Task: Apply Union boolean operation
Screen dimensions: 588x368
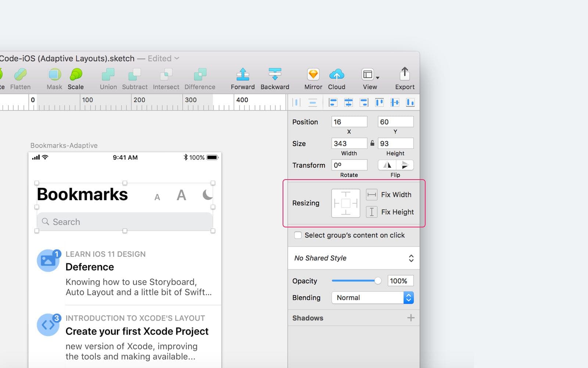Action: point(108,79)
